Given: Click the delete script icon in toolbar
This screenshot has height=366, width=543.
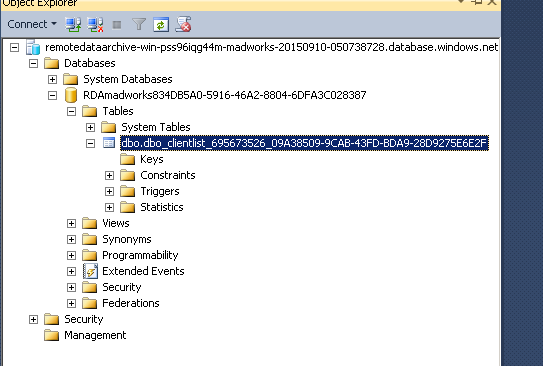Looking at the screenshot, I should click(183, 25).
